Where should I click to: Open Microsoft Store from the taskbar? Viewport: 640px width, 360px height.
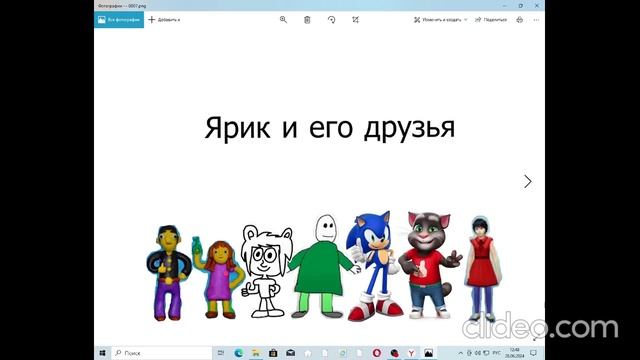[273, 353]
